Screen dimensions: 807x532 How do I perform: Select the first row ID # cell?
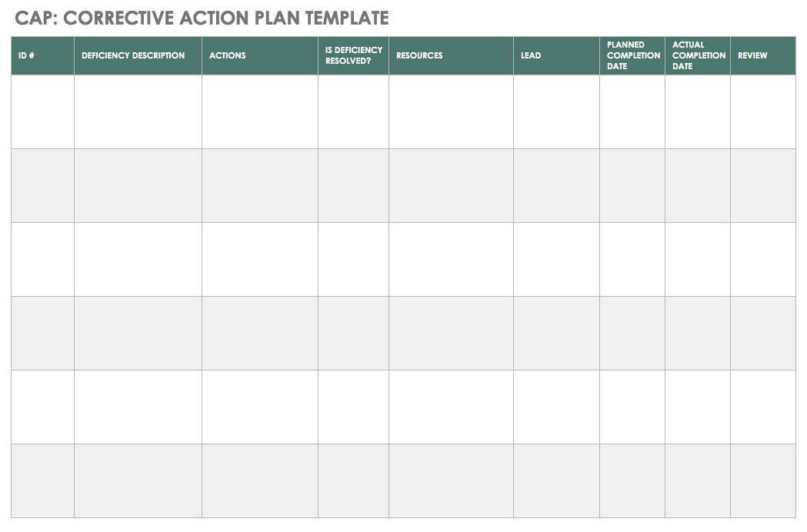[42, 111]
